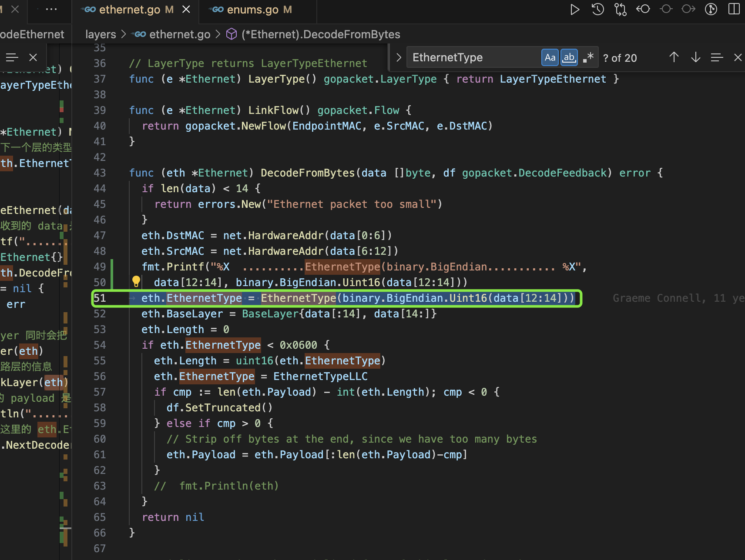Click the commented fmt.Println(eth) line
This screenshot has width=745, height=560.
[x=216, y=486]
